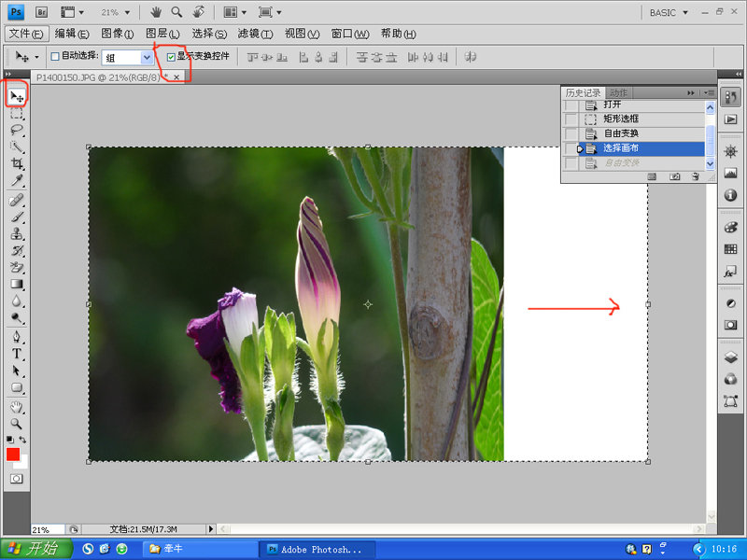Select the Path Selection tool
This screenshot has width=747, height=560.
[17, 371]
